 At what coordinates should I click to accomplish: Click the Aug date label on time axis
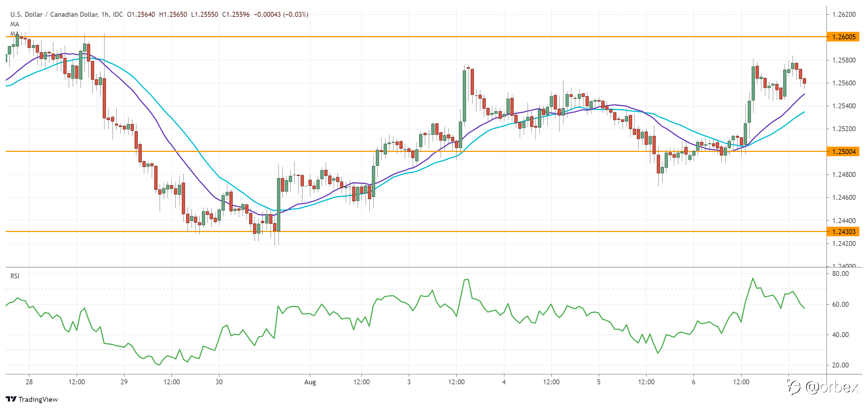(310, 382)
